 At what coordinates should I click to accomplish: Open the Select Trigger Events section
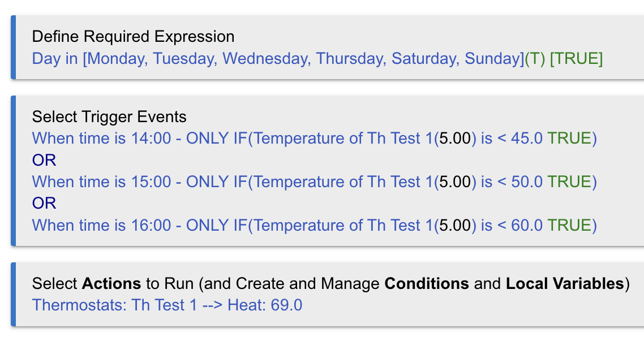(109, 117)
